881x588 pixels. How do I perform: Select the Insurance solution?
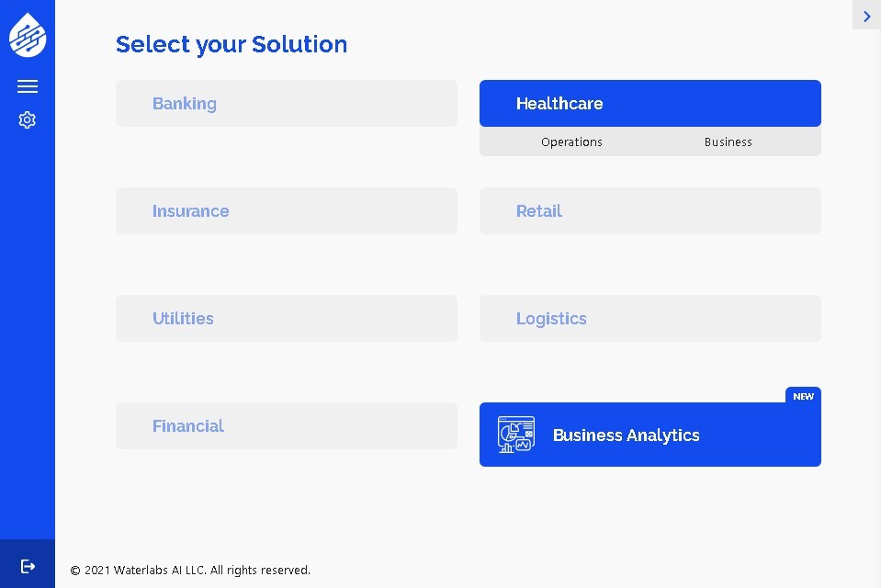[x=286, y=210]
